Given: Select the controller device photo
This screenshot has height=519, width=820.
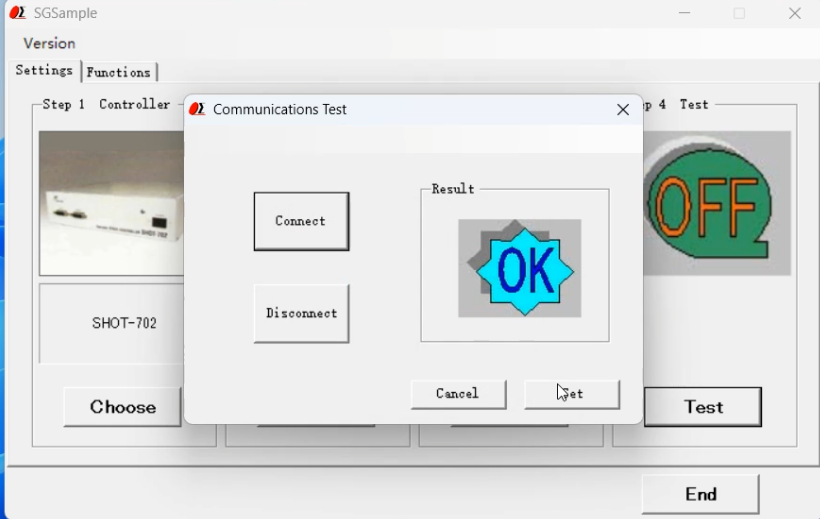Looking at the screenshot, I should point(111,203).
